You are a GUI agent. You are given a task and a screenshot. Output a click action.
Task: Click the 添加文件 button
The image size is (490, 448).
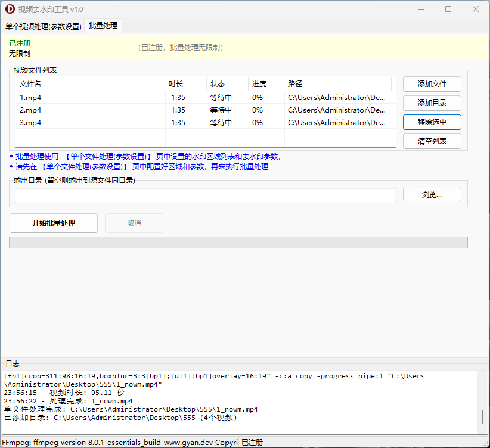tap(432, 84)
